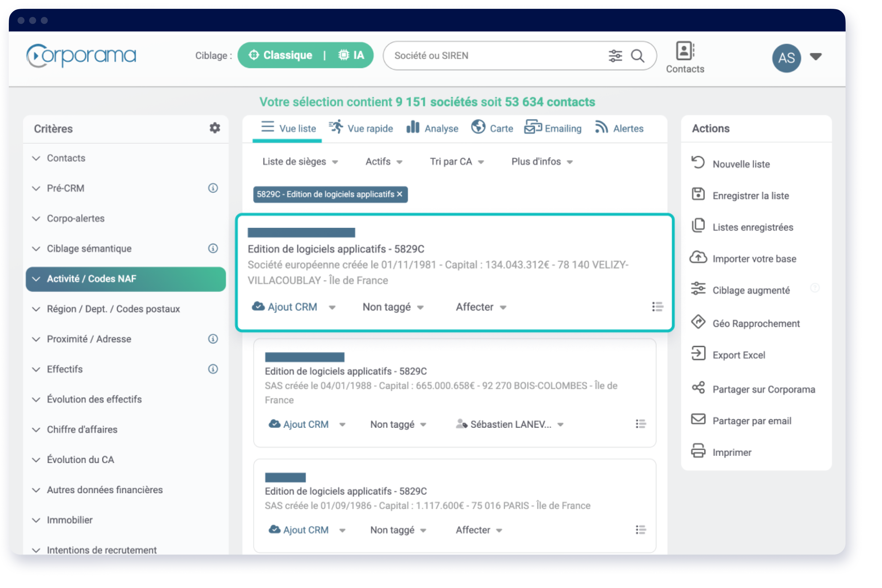
Task: Open Ajout CRM dropdown arrow for BOIS-COLOMBES company
Action: click(x=342, y=425)
